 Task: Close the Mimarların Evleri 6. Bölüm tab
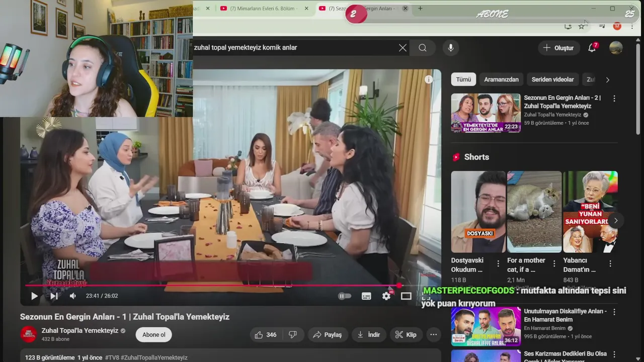306,9
